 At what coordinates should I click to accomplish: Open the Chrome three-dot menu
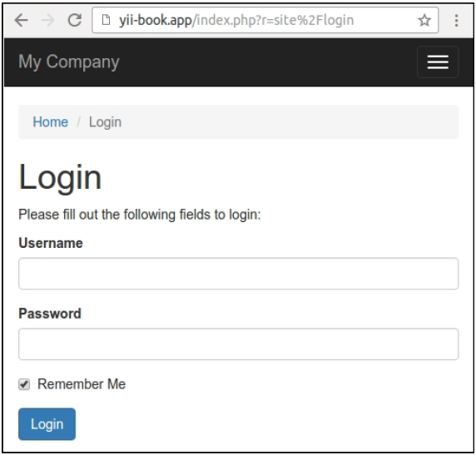pos(456,20)
